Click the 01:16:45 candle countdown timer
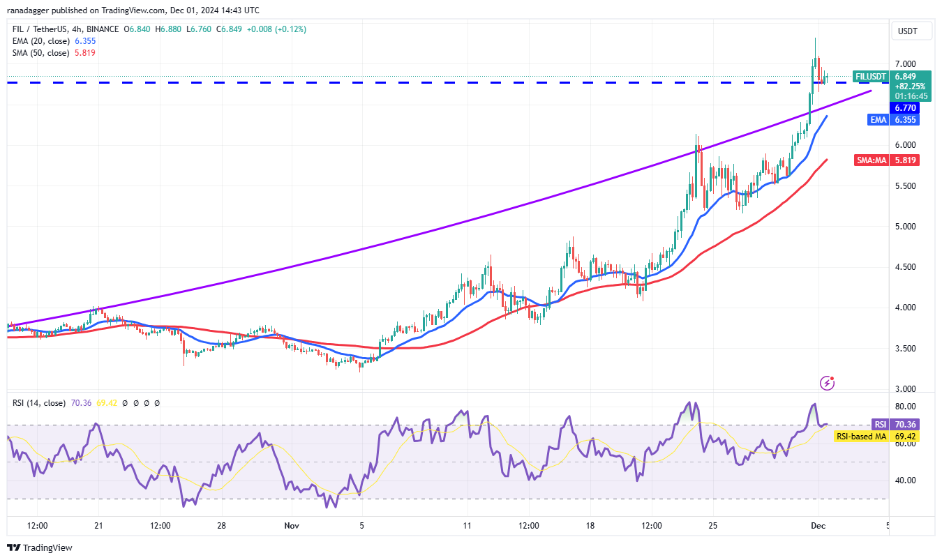This screenshot has width=942, height=560. 910,96
